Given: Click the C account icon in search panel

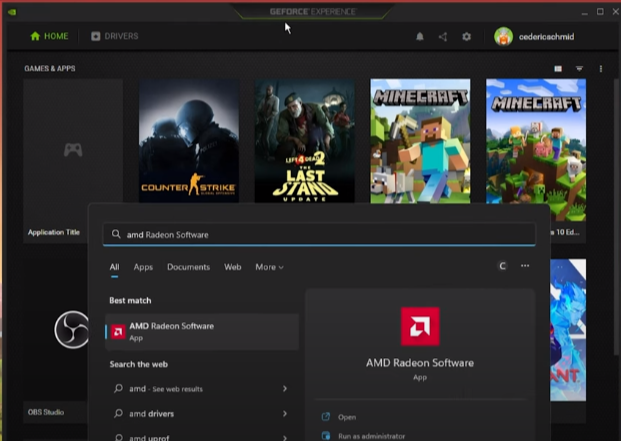Looking at the screenshot, I should coord(502,266).
